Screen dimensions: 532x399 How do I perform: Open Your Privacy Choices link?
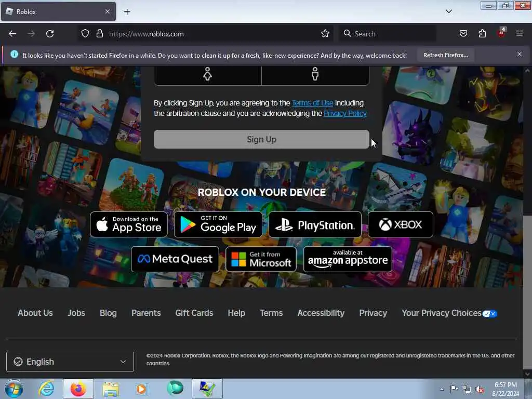coord(449,313)
